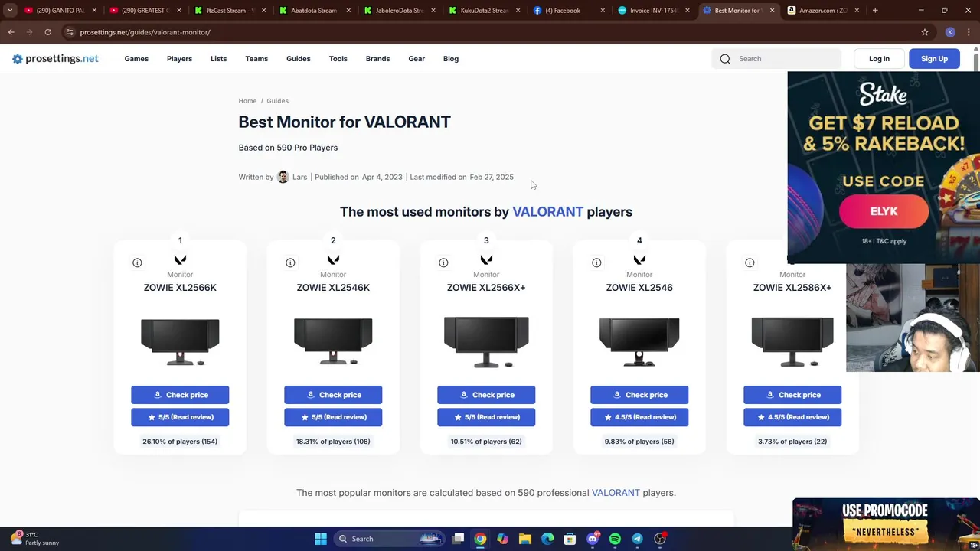Open Discord from the taskbar
The height and width of the screenshot is (551, 980).
tap(593, 539)
